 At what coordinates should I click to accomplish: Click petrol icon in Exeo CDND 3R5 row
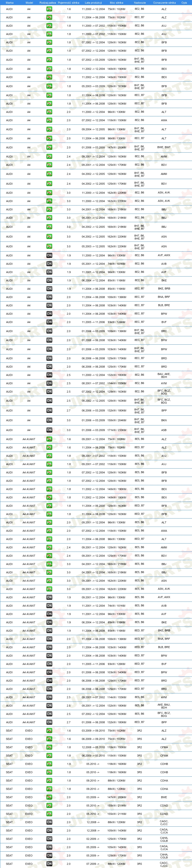point(49,814)
